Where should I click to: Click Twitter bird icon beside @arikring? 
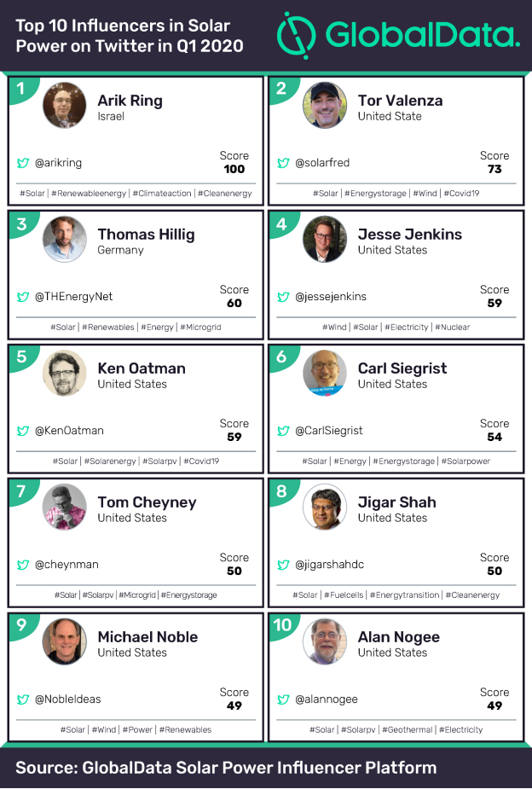pyautogui.click(x=23, y=163)
